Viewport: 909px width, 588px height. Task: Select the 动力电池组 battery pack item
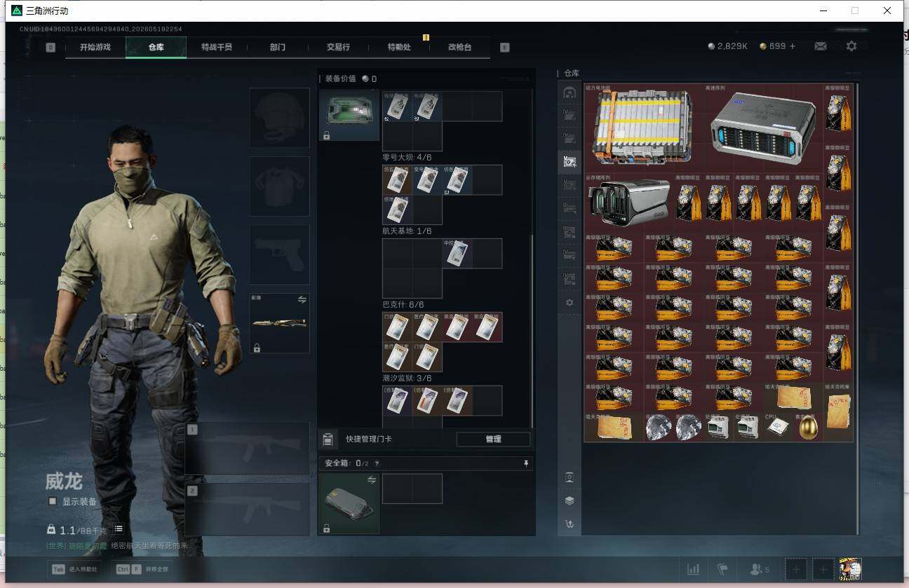tap(642, 127)
